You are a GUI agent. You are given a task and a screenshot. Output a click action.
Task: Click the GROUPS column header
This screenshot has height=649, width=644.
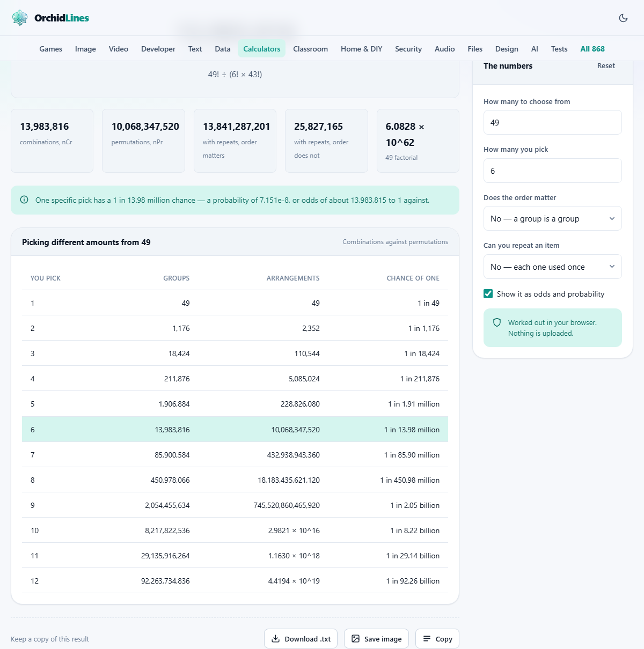[177, 278]
